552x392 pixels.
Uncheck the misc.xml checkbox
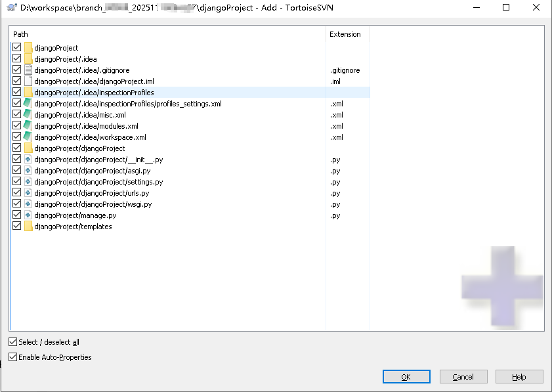(17, 114)
